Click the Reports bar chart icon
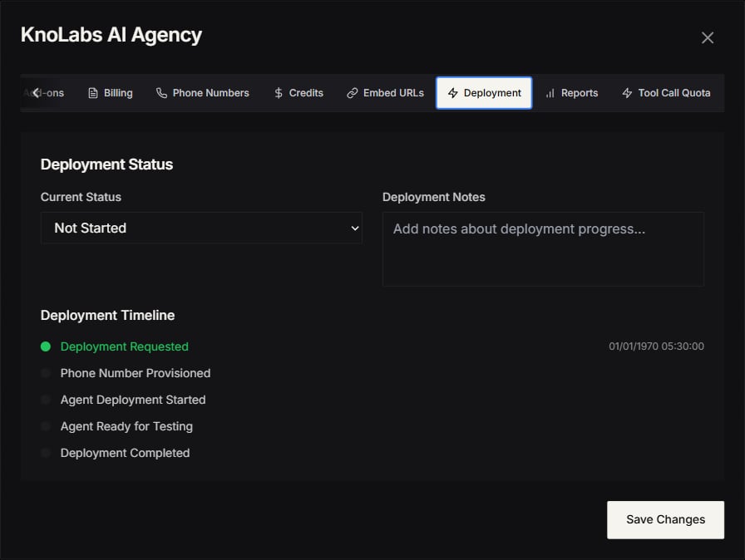This screenshot has width=745, height=560. (x=550, y=93)
